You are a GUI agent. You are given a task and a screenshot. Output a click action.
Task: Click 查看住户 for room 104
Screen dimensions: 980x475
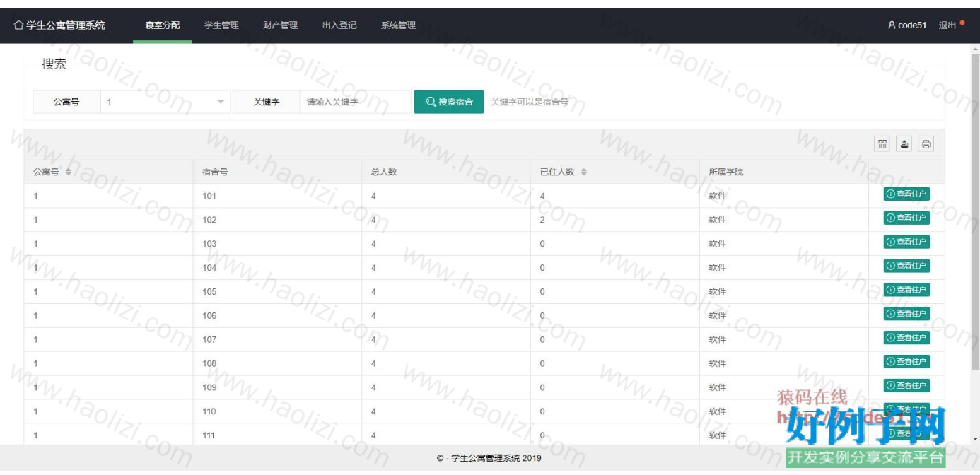tap(906, 266)
